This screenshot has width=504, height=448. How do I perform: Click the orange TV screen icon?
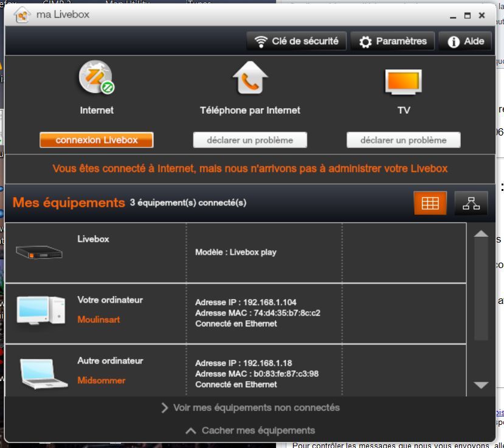coord(404,81)
